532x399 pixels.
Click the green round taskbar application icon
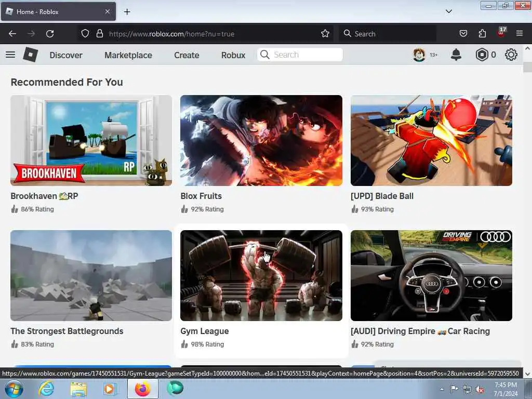coord(175,389)
